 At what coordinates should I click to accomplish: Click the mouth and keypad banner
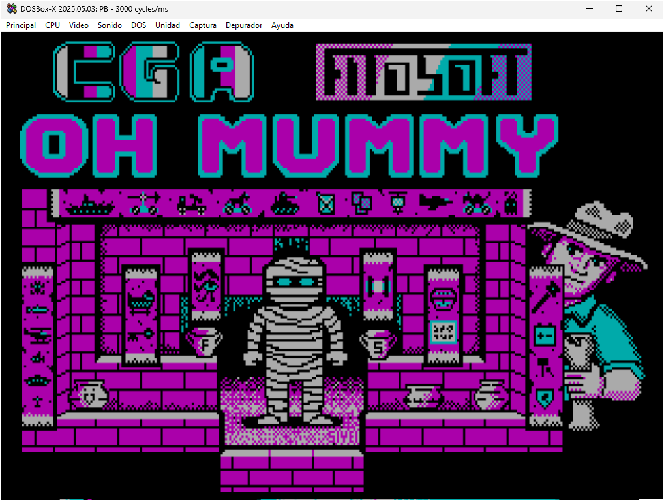click(443, 316)
